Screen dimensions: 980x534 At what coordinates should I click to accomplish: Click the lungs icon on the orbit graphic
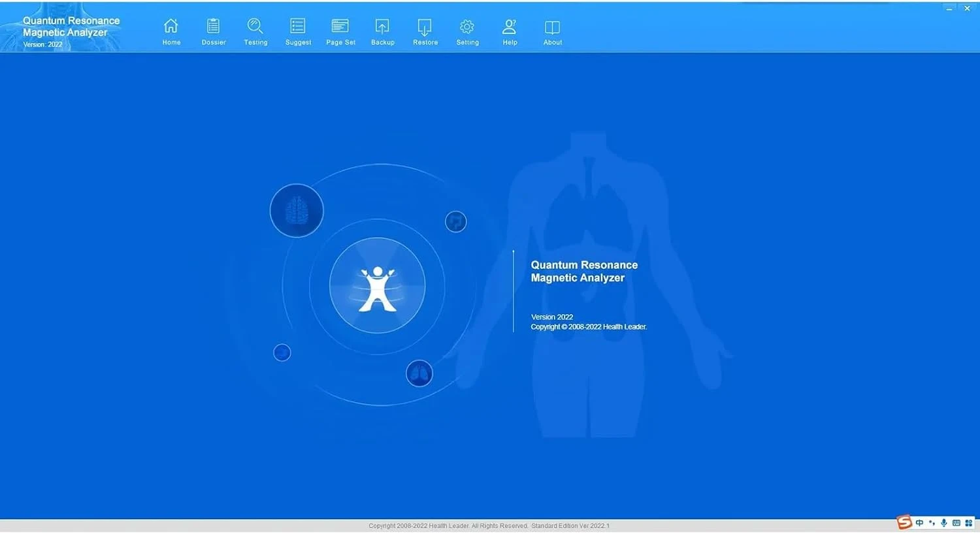click(x=419, y=373)
